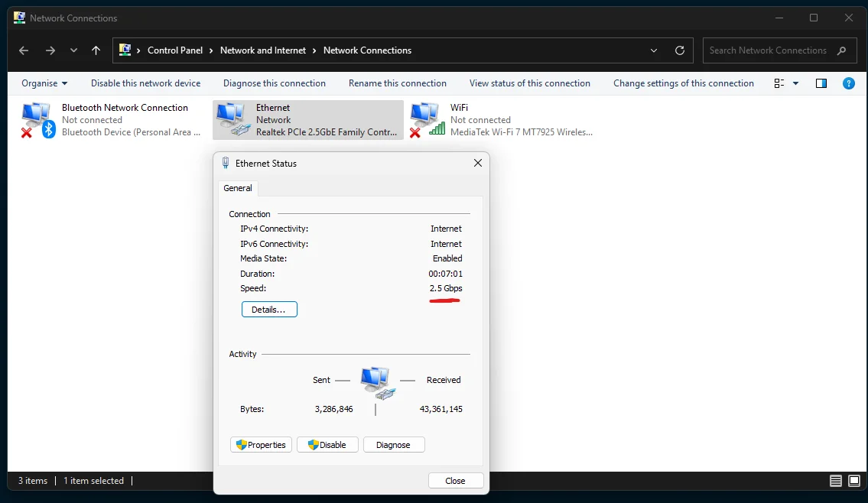Go up one folder level
The width and height of the screenshot is (868, 503).
[96, 50]
